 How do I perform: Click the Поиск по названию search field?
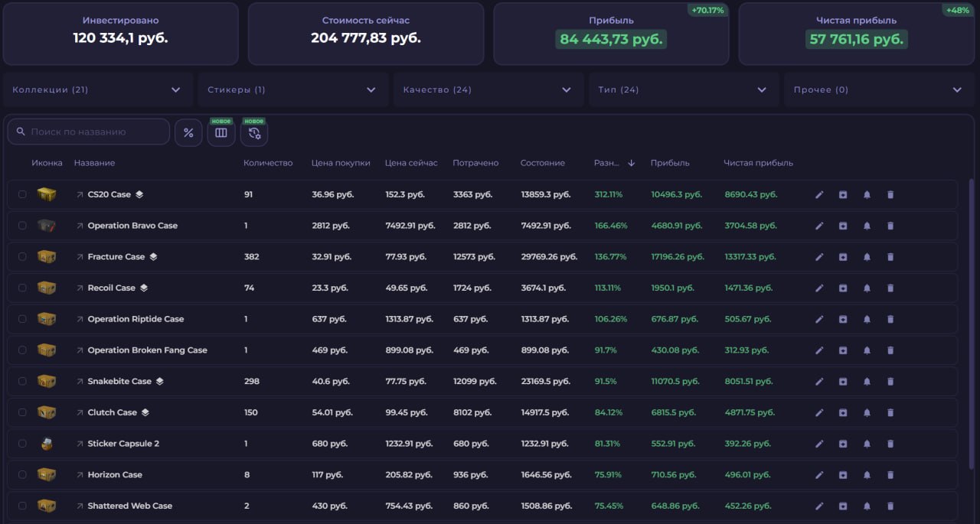pos(96,132)
